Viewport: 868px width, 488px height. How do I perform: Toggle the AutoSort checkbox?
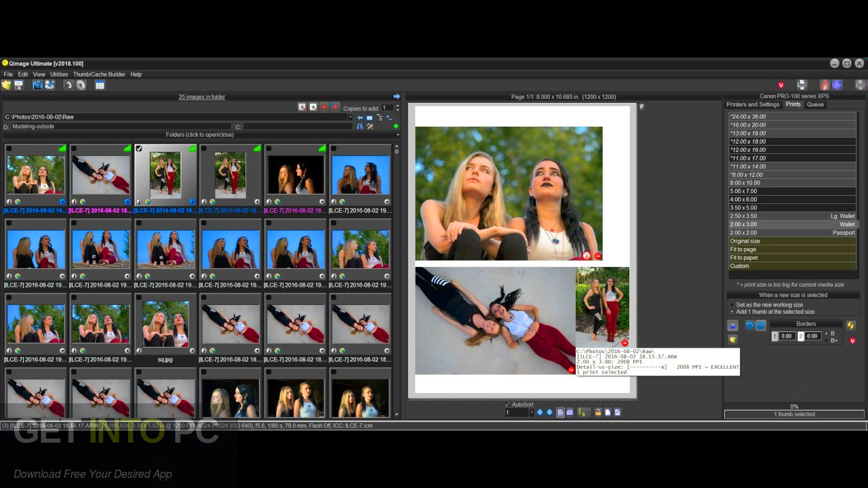pos(508,405)
